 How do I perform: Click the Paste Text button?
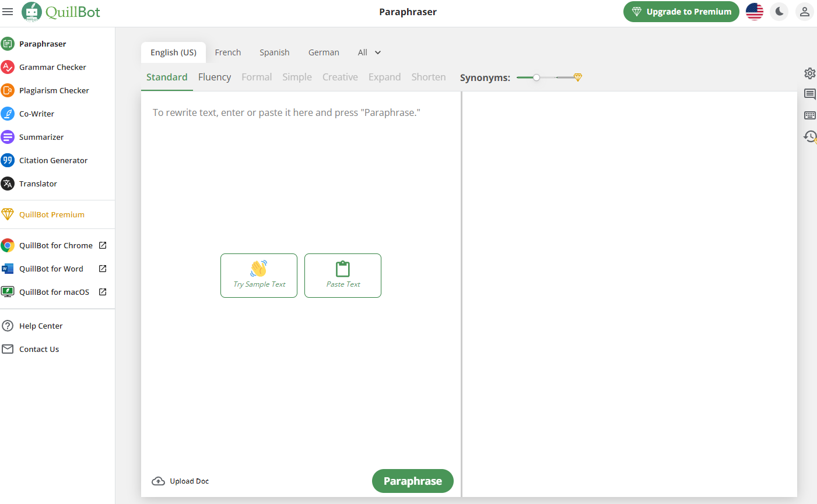click(343, 276)
